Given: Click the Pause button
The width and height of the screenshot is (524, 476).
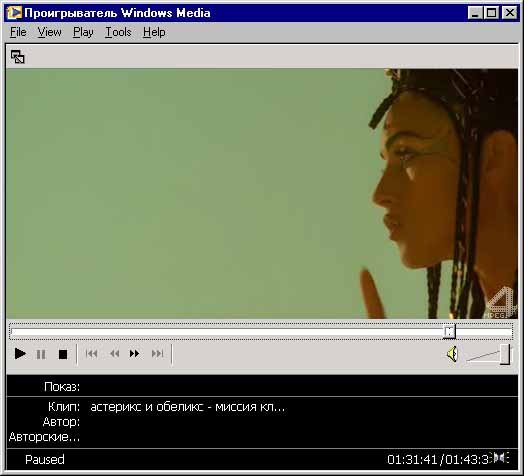Looking at the screenshot, I should (x=41, y=354).
